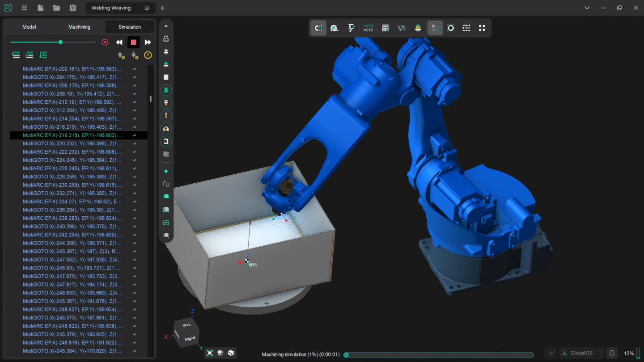Open the chevron dropdown near window controls
644x362 pixels.
587,8
